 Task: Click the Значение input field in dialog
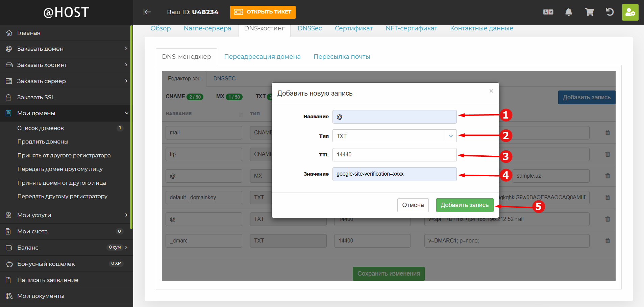point(394,174)
